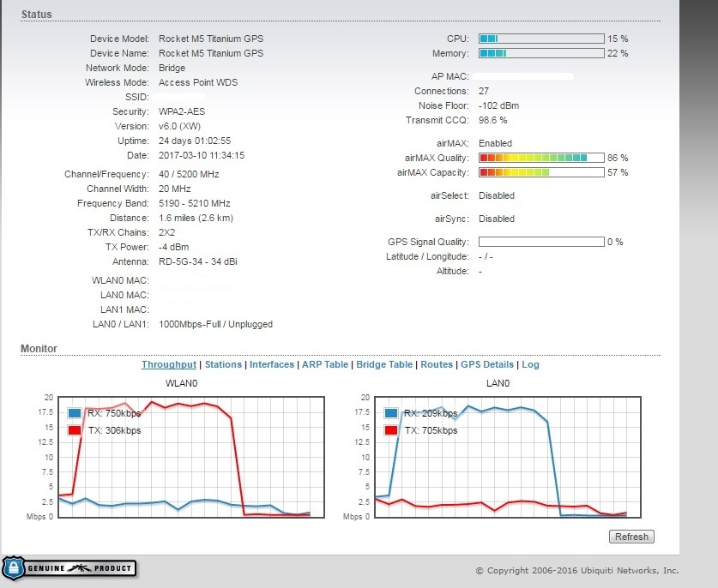Click the Device Model value Rocket M5 Titanium GPS

[211, 39]
